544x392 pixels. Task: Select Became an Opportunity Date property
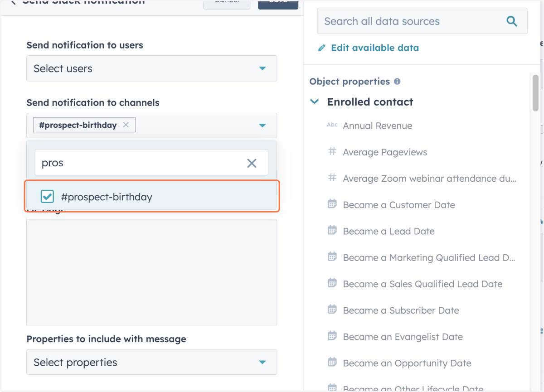(407, 363)
